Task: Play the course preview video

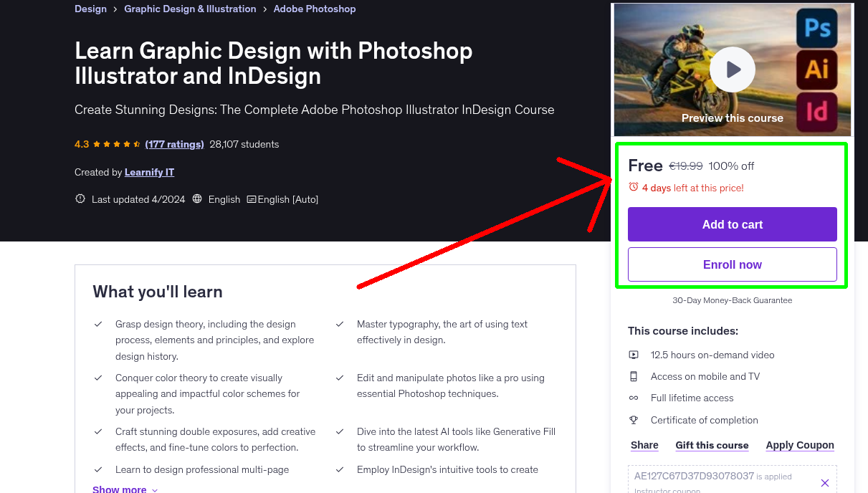Action: pos(732,69)
